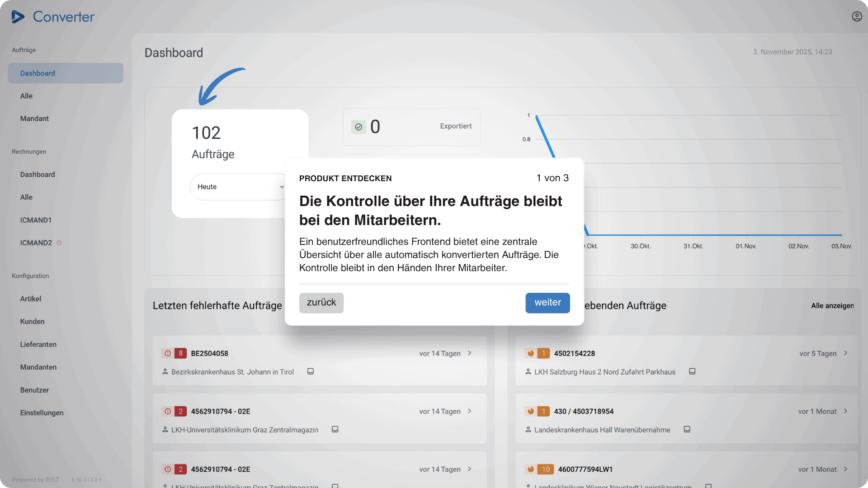The image size is (868, 488).
Task: Click the Converter logo icon
Action: coord(18,17)
